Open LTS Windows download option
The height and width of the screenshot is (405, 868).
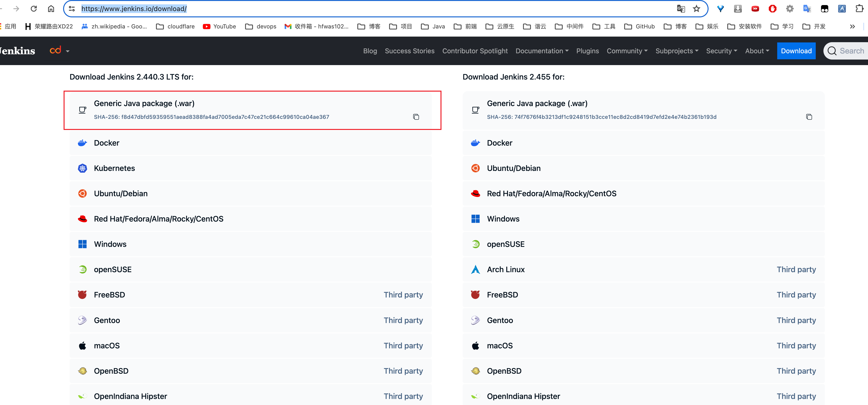click(x=250, y=244)
